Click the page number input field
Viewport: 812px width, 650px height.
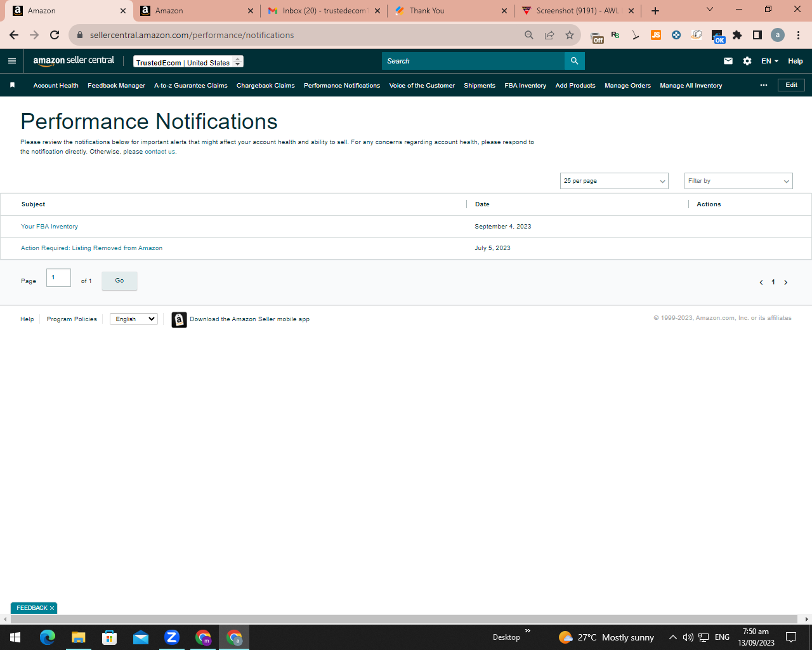58,277
